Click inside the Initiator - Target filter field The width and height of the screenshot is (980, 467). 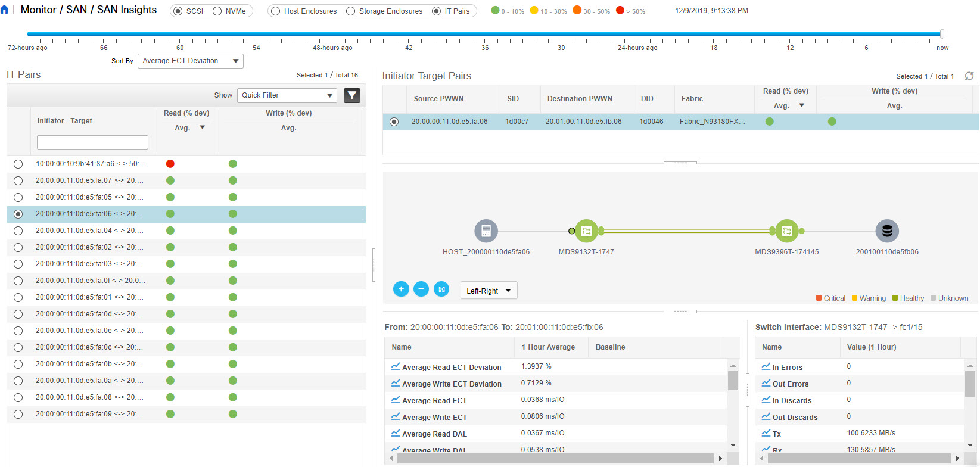tap(92, 142)
